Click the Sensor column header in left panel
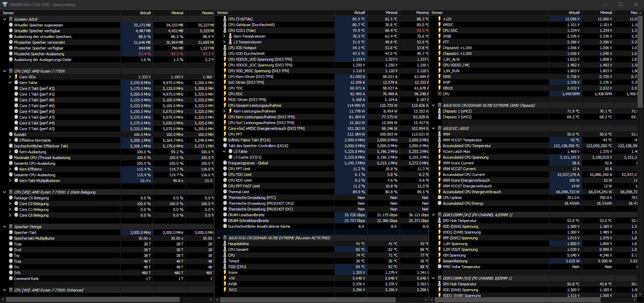Viewport: 644px width, 303px height. click(x=60, y=13)
